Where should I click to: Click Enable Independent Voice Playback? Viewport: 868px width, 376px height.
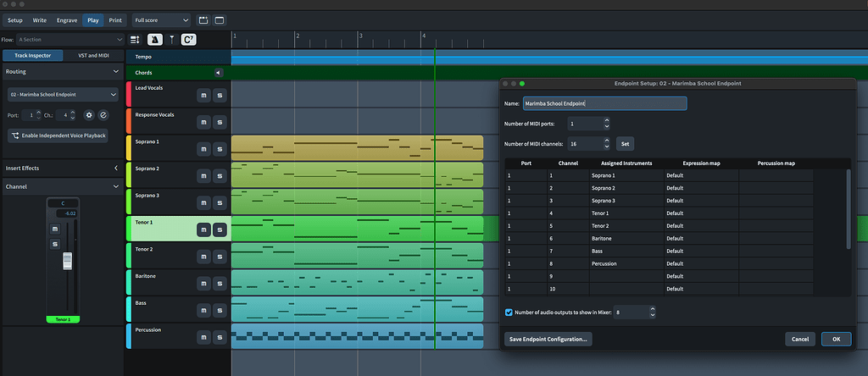pos(58,135)
